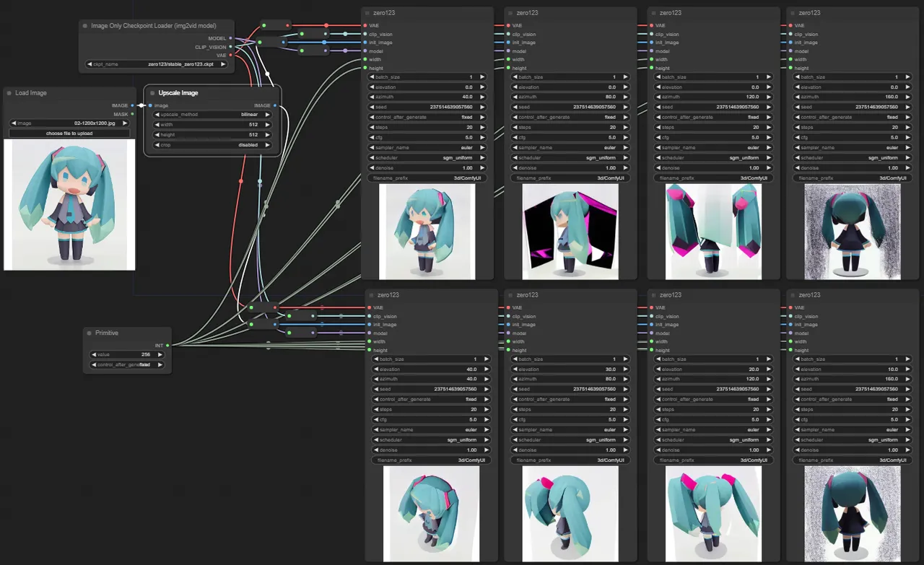Click the INT output socket on Primitive node
The height and width of the screenshot is (565, 924).
coord(167,346)
